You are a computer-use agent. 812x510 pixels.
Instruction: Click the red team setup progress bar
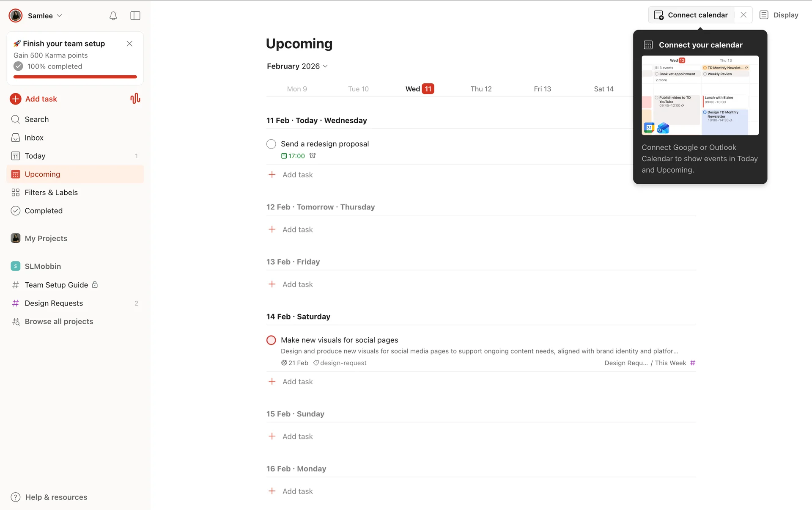click(75, 77)
